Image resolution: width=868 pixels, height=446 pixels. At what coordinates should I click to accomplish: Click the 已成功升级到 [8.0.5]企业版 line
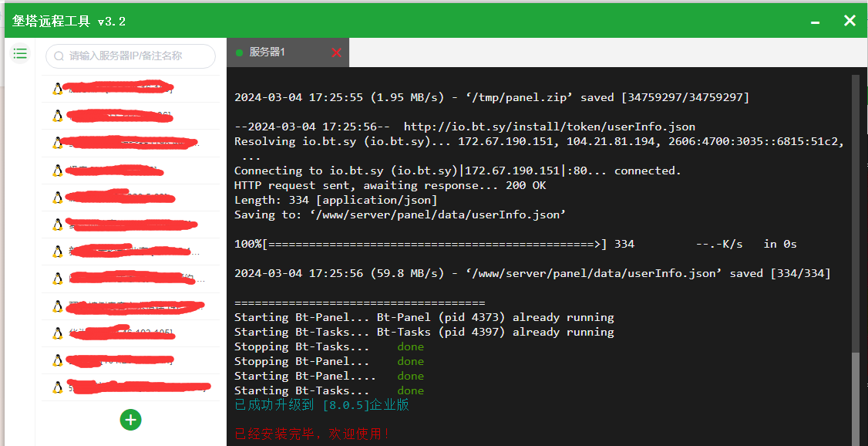pos(321,405)
